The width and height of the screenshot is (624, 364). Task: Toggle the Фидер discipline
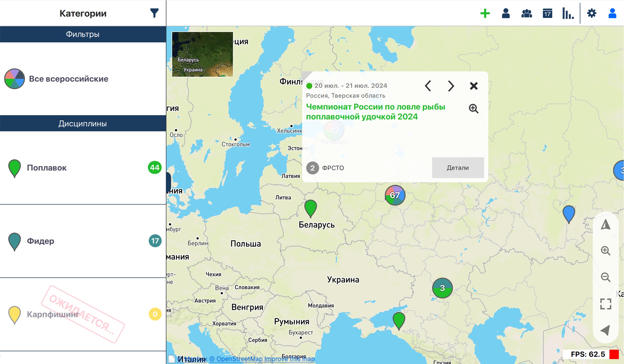coord(83,241)
